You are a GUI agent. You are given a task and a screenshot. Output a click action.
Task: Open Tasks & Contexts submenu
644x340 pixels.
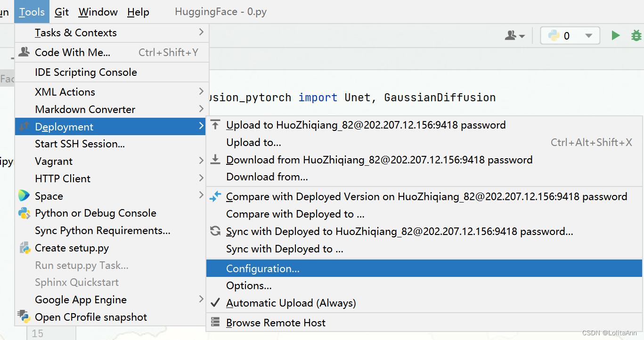click(x=112, y=33)
